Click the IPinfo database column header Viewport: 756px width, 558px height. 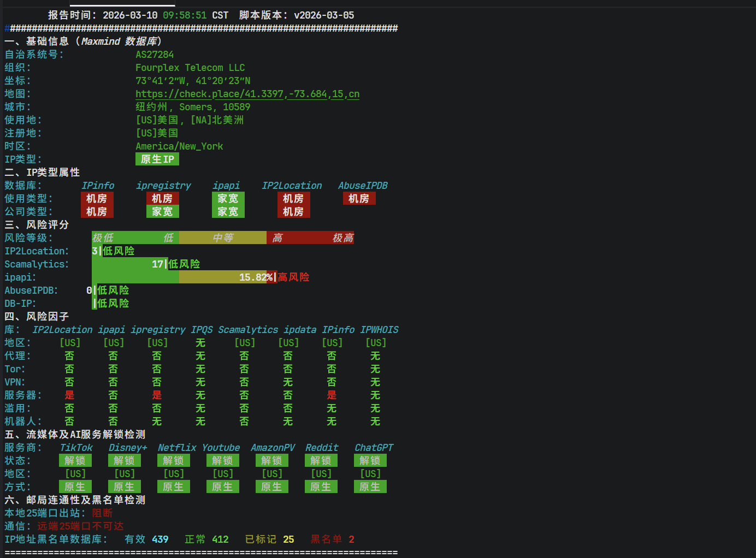98,186
